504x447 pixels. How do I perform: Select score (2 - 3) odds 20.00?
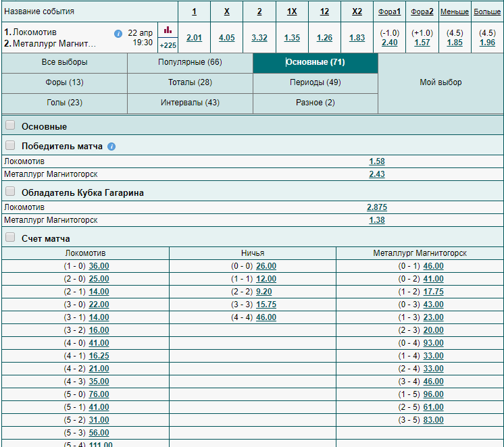[433, 330]
